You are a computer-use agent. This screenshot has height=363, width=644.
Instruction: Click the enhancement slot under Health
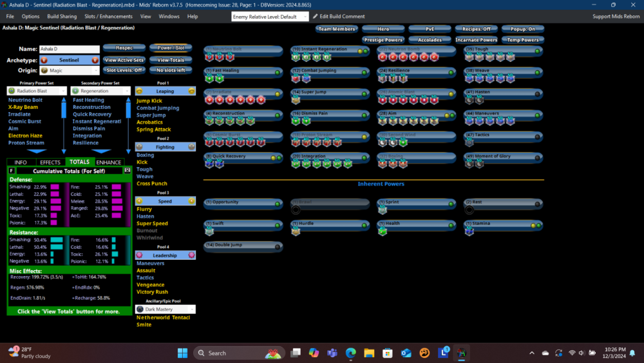(x=382, y=231)
